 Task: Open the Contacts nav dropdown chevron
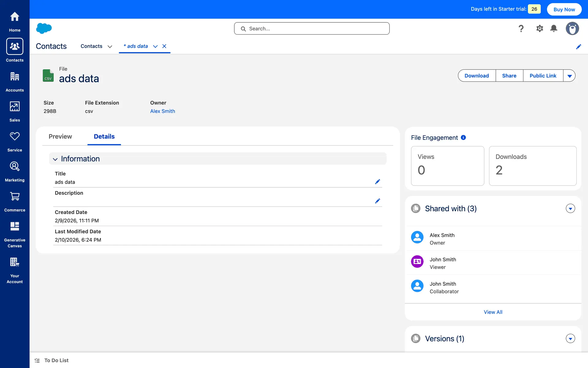coord(110,46)
